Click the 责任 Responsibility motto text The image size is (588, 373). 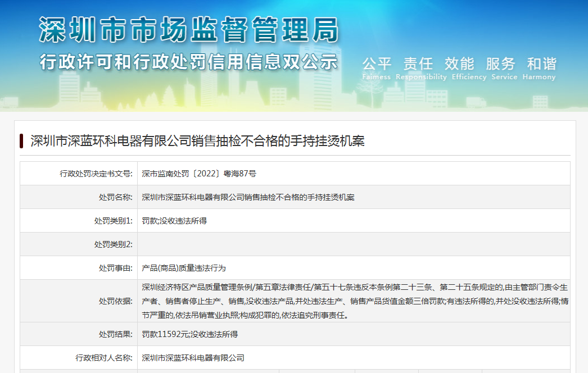(x=421, y=69)
